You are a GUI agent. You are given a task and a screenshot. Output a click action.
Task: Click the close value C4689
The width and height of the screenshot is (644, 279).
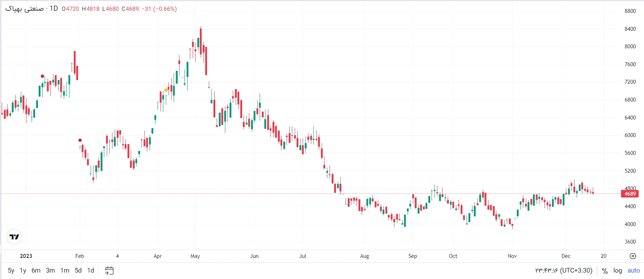click(x=130, y=9)
